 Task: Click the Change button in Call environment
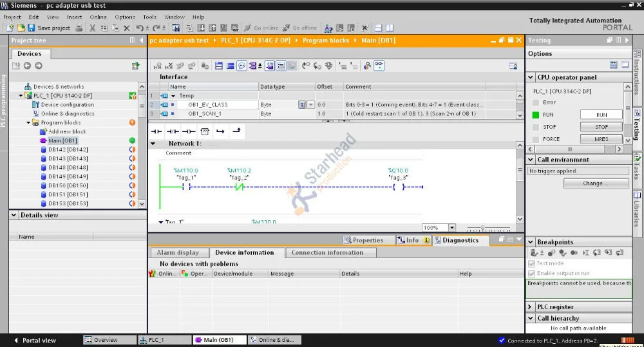[596, 183]
